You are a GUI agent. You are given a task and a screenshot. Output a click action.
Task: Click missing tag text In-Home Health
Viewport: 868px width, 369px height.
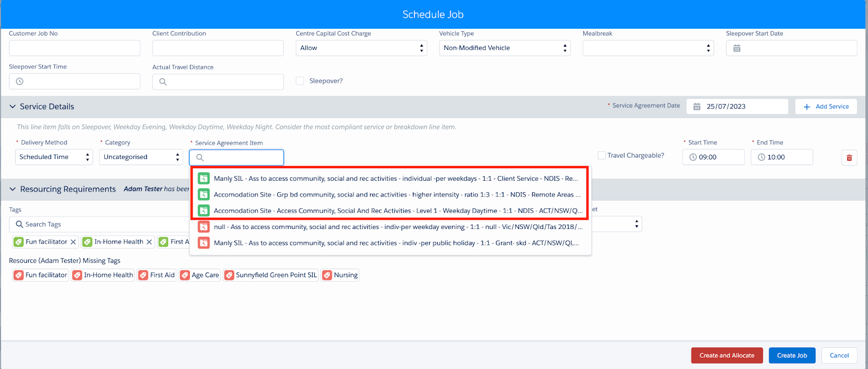[x=108, y=275]
